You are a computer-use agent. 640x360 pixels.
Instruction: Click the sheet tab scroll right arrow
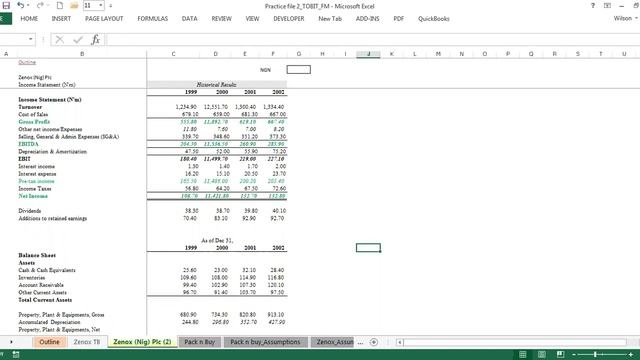pos(11,342)
